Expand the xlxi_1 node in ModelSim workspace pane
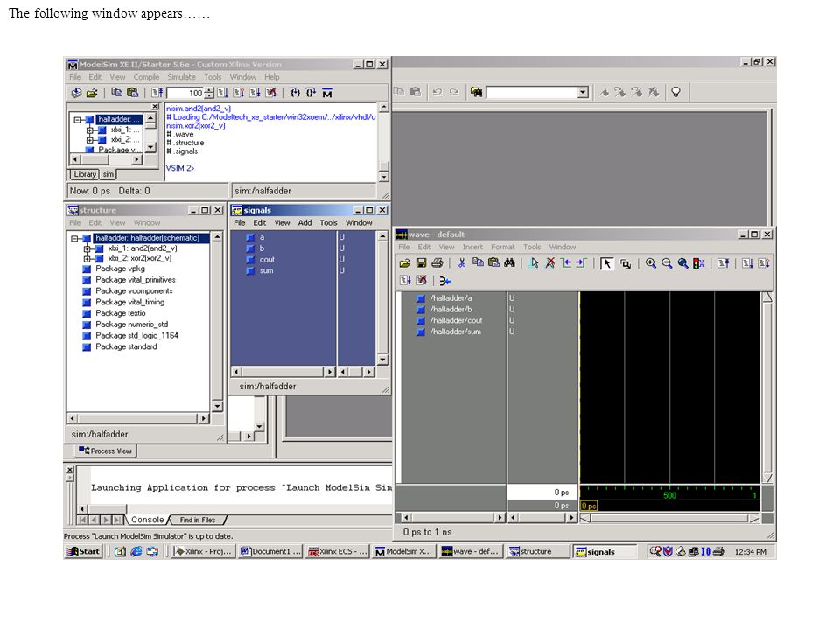This screenshot has width=840, height=630. coord(90,130)
